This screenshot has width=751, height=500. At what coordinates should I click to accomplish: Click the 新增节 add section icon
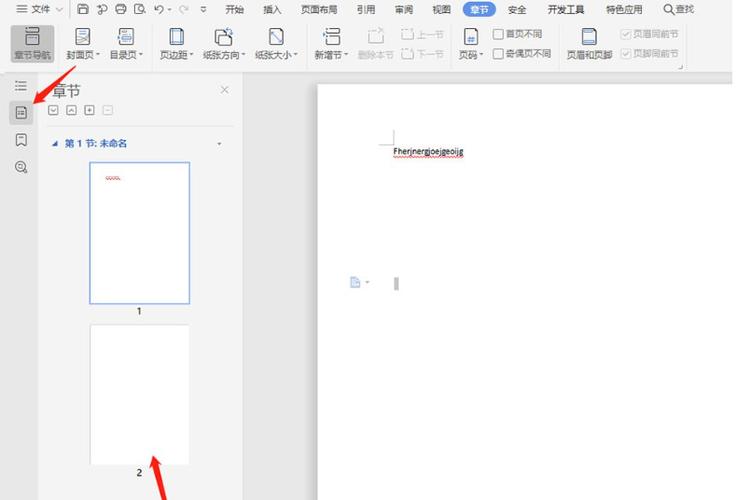(x=331, y=37)
